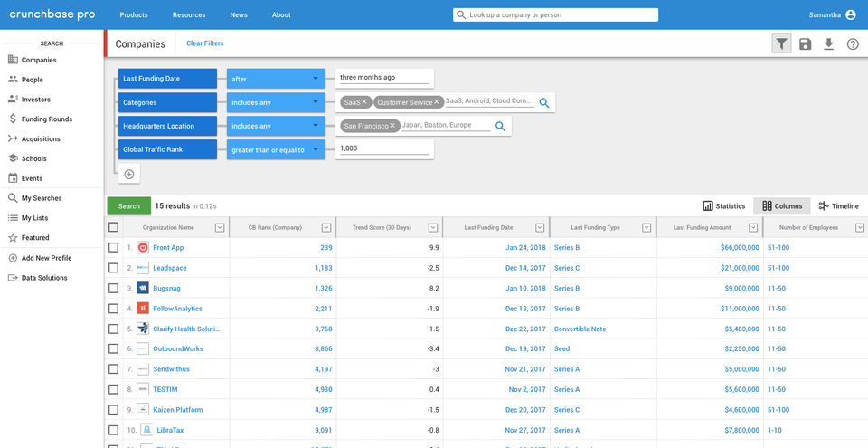The width and height of the screenshot is (868, 448).
Task: Click the LibraTax company logo
Action: [146, 430]
